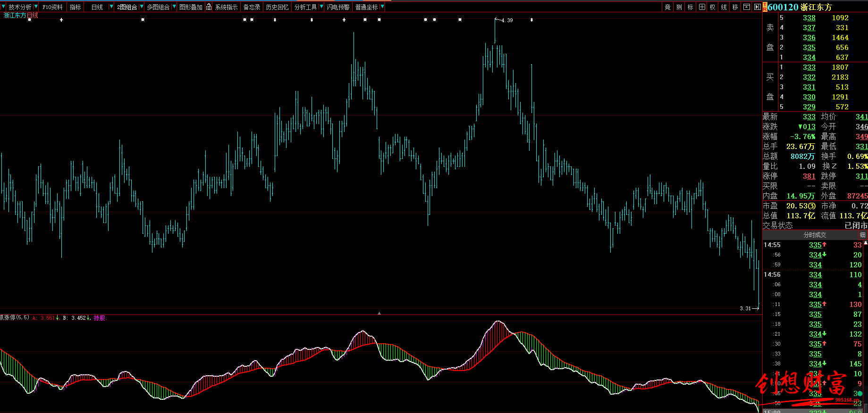
Task: Open 备忘录 memo
Action: [x=252, y=7]
